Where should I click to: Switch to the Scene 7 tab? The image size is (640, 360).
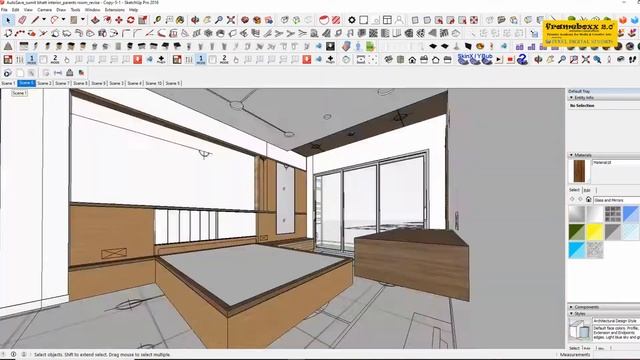[x=62, y=83]
